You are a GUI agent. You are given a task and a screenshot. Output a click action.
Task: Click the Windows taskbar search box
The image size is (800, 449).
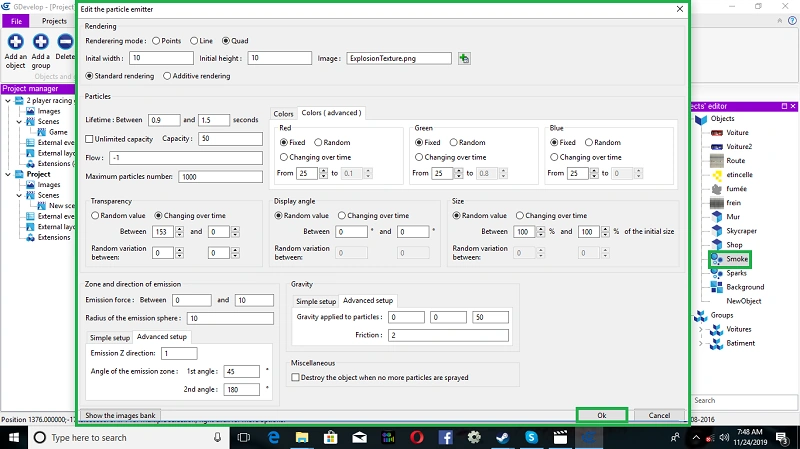pos(128,438)
